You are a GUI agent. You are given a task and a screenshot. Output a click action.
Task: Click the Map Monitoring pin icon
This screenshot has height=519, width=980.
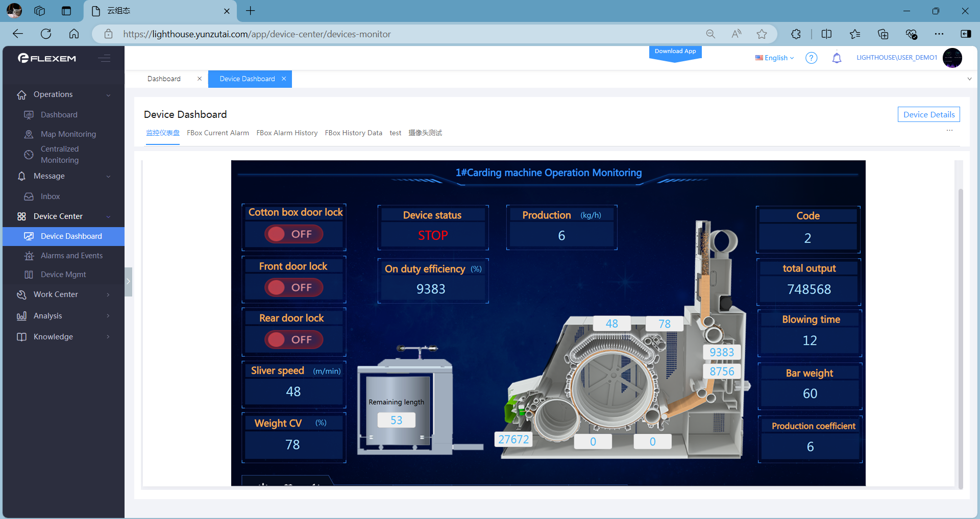pyautogui.click(x=29, y=134)
